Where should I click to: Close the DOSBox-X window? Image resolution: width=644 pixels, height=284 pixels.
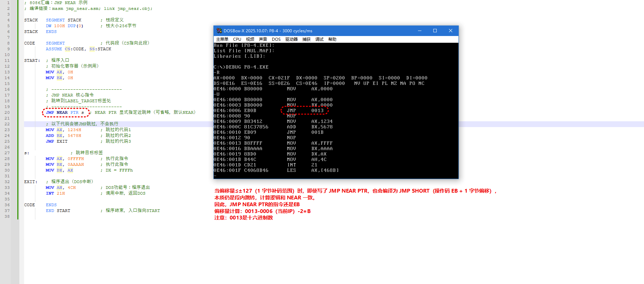coord(451,31)
